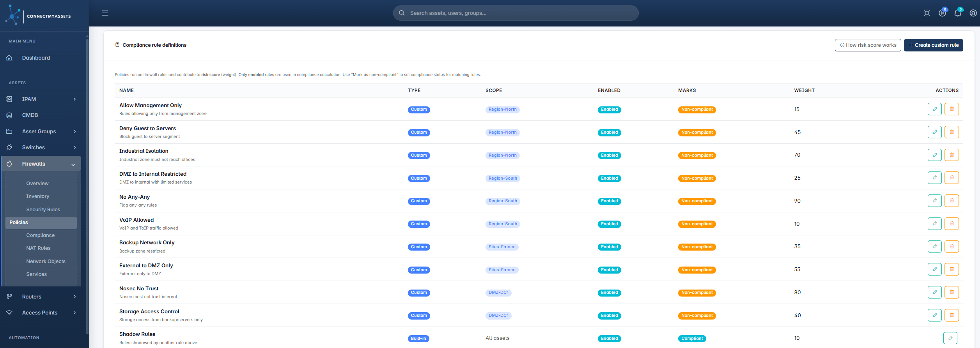The image size is (980, 348).
Task: Edit the Industrial Isolation rule
Action: coord(935,155)
